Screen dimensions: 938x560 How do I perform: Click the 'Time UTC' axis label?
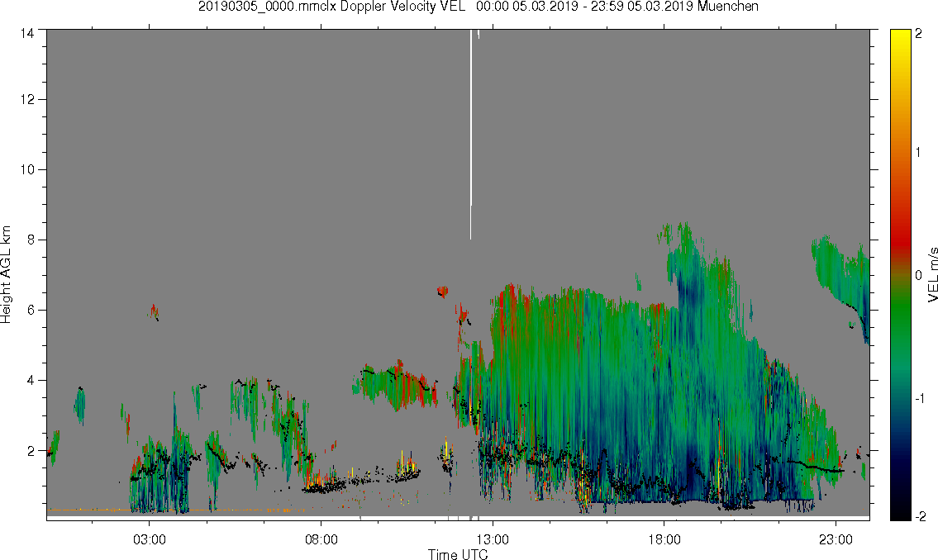point(458,554)
